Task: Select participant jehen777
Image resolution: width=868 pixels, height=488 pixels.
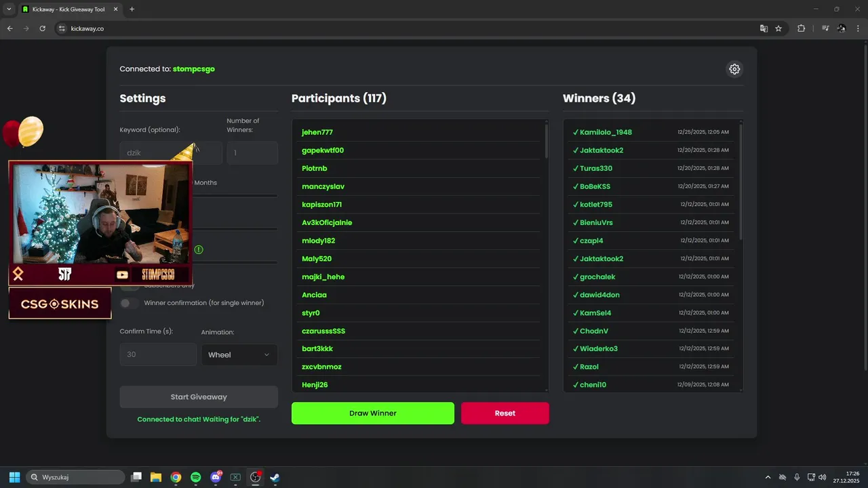Action: point(317,132)
